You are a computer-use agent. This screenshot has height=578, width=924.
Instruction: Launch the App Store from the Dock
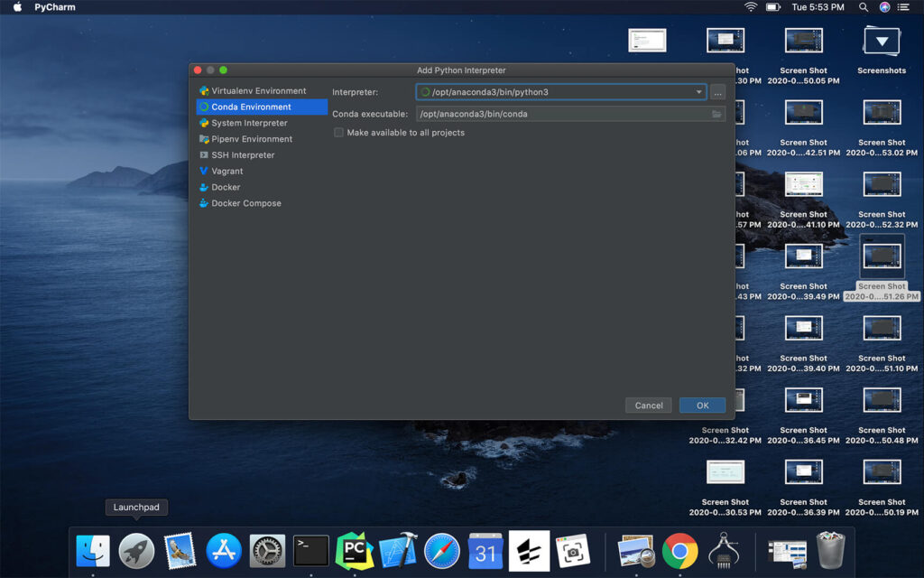click(224, 552)
